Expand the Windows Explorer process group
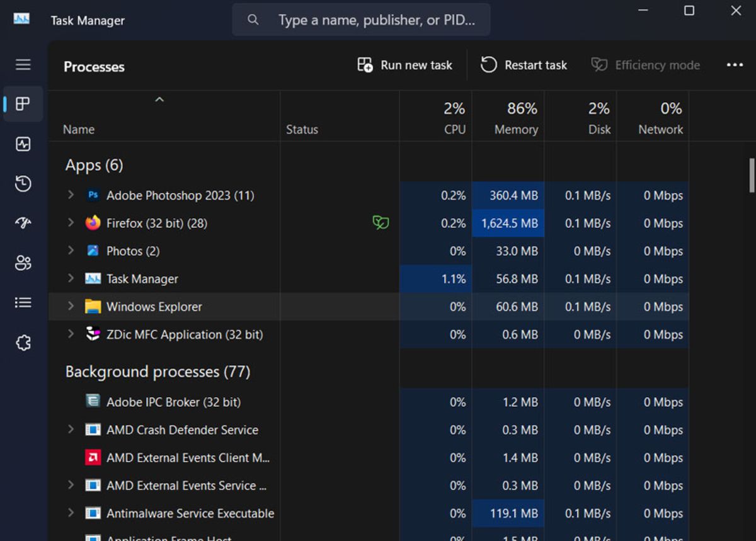The width and height of the screenshot is (756, 541). point(71,307)
